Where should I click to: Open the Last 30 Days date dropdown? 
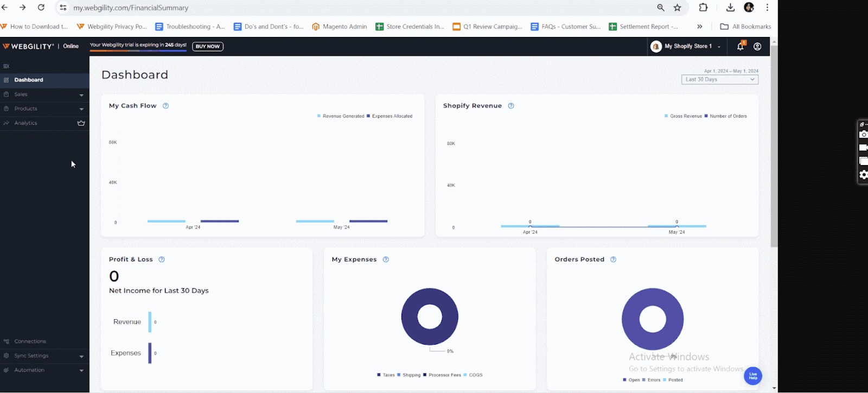coord(719,80)
